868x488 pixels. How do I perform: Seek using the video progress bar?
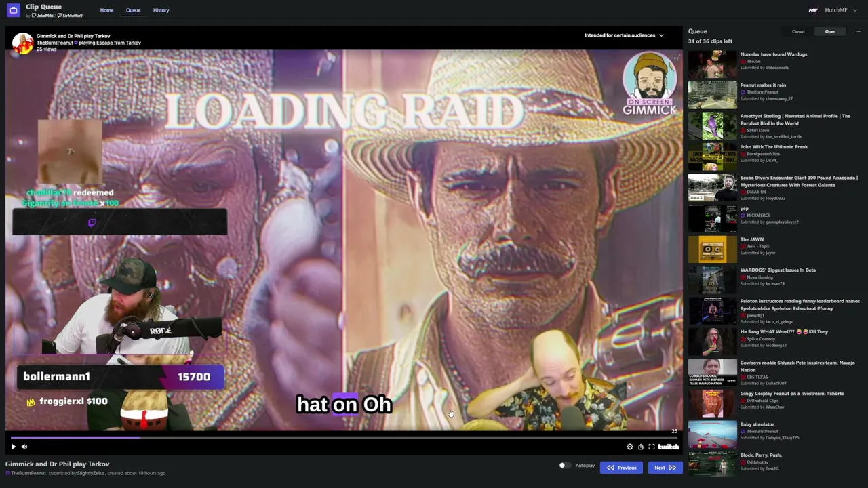click(x=344, y=437)
